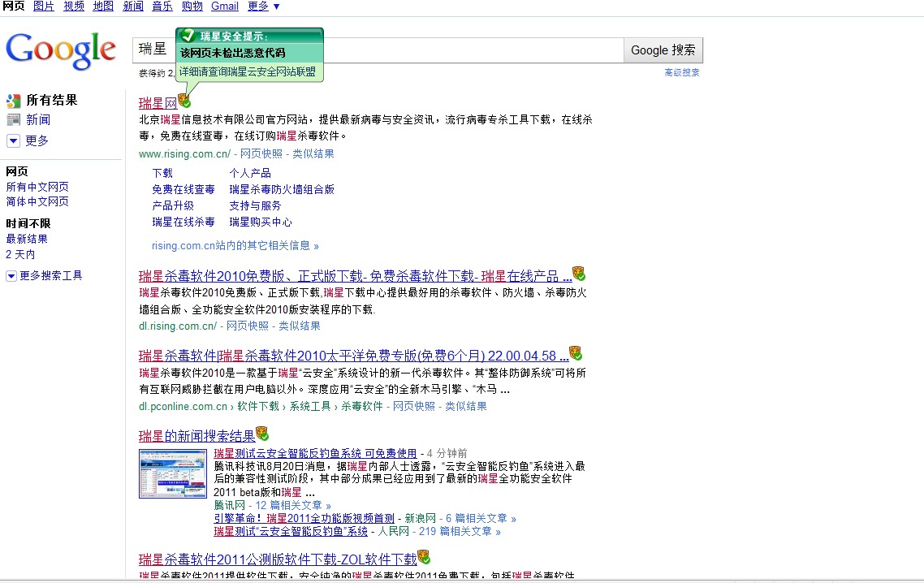924x583 pixels.
Task: Open the 瑞星购买中心 sitelink
Action: tap(261, 222)
